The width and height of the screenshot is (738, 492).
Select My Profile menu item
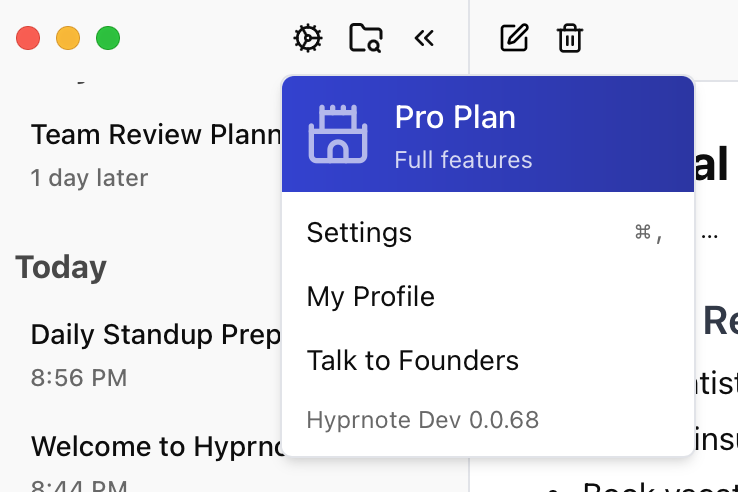[x=488, y=297]
